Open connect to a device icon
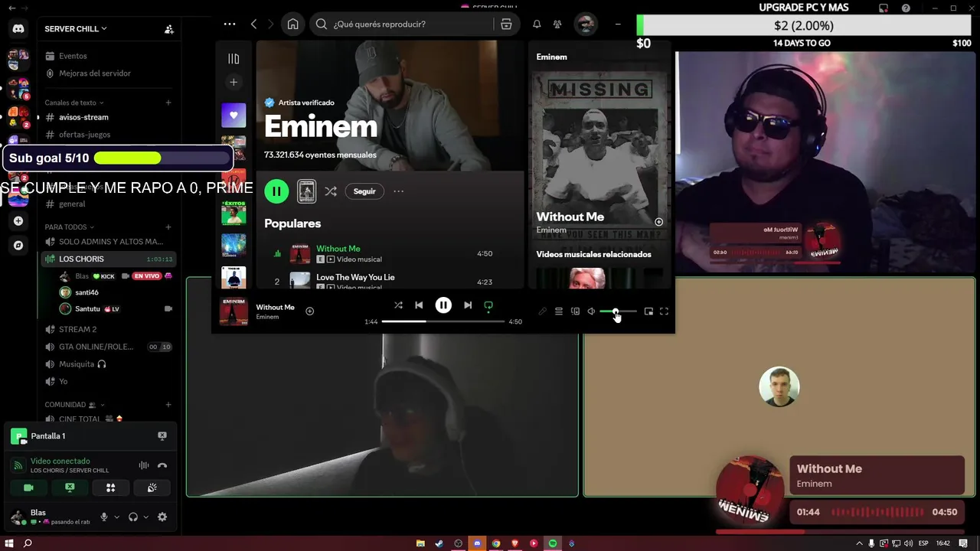 [575, 311]
